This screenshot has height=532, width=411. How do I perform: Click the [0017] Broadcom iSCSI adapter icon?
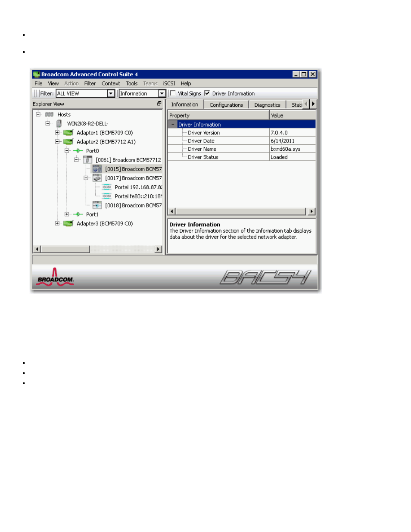pyautogui.click(x=97, y=178)
